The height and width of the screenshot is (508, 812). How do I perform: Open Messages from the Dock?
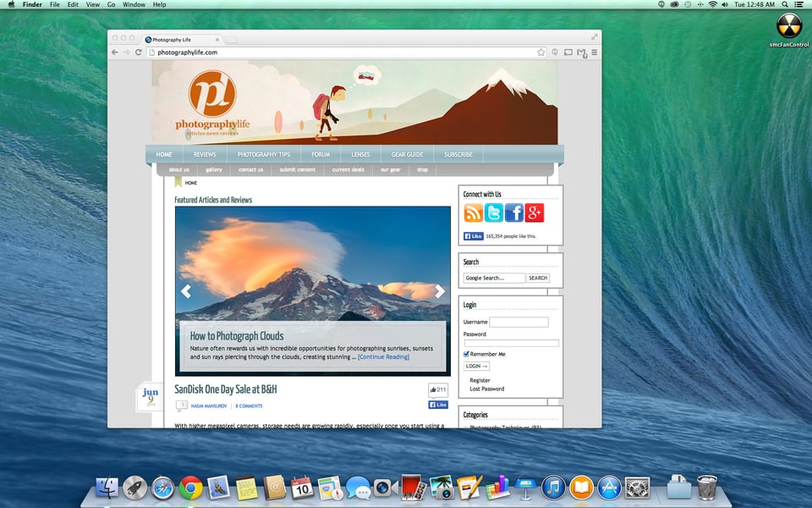click(x=358, y=488)
